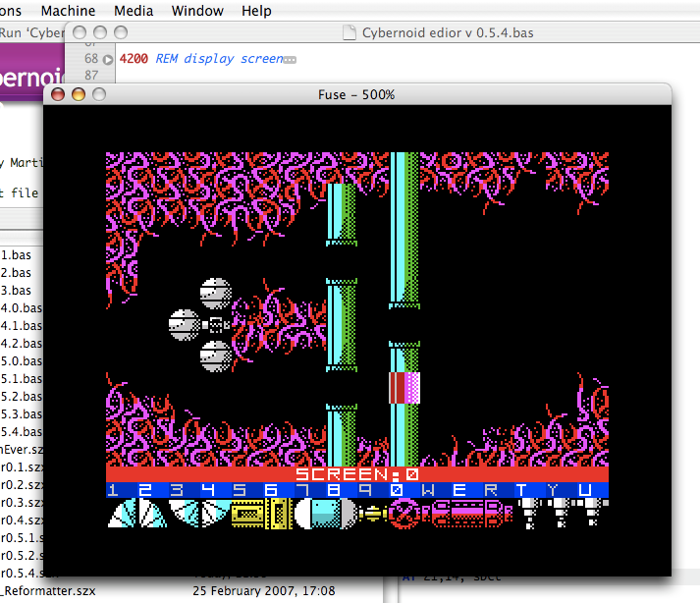Click the SCREEN:0 red status bar
Image resolution: width=700 pixels, height=603 pixels.
pos(356,473)
